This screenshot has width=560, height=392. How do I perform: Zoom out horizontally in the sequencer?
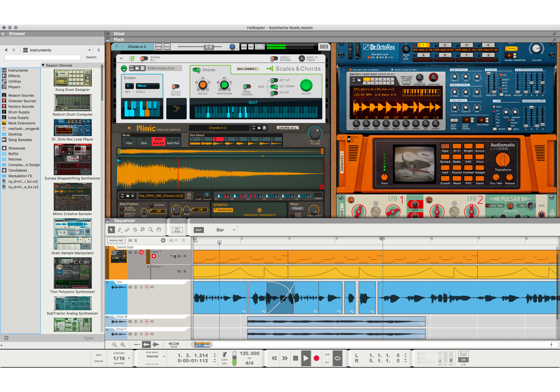[114, 345]
